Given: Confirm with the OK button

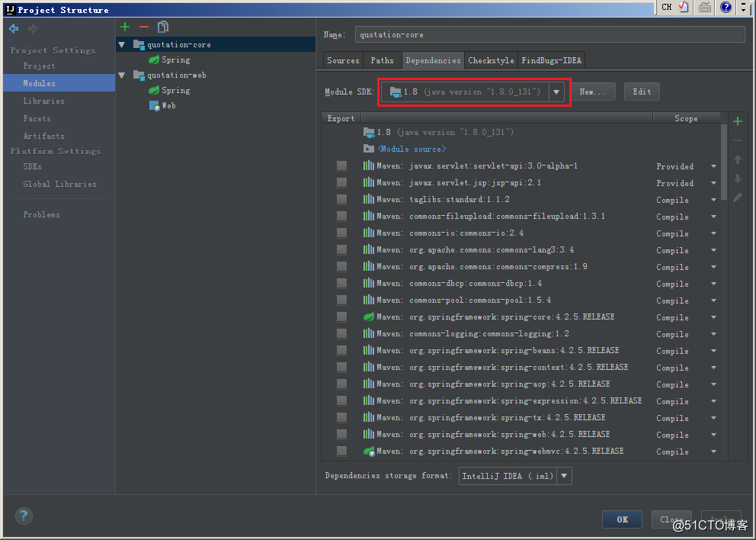Looking at the screenshot, I should click(623, 519).
